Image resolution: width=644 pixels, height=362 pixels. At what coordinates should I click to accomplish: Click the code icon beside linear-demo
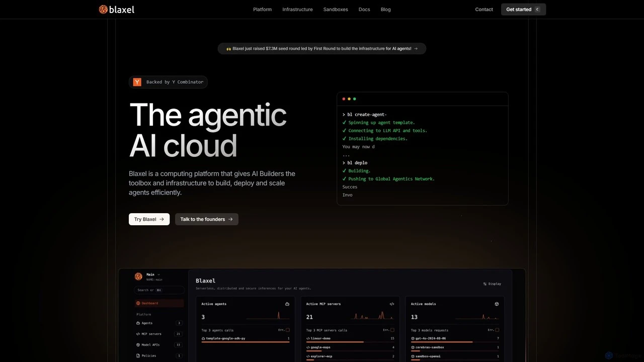coord(308,339)
